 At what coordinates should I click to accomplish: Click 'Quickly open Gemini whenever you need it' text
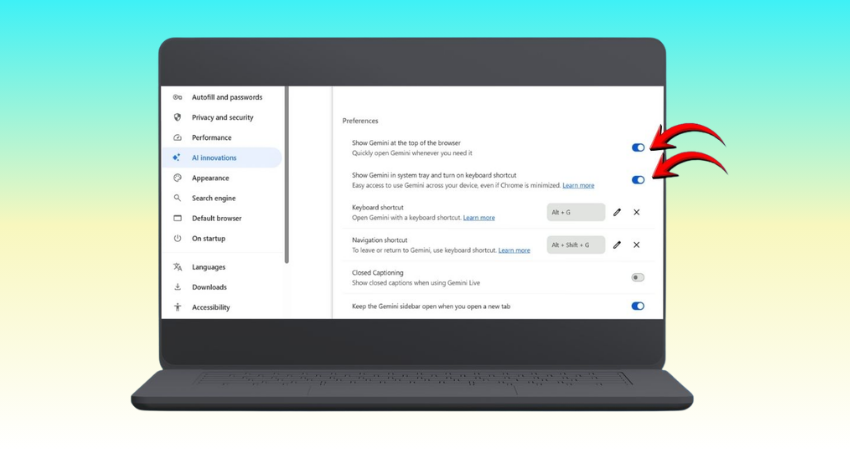(x=412, y=153)
